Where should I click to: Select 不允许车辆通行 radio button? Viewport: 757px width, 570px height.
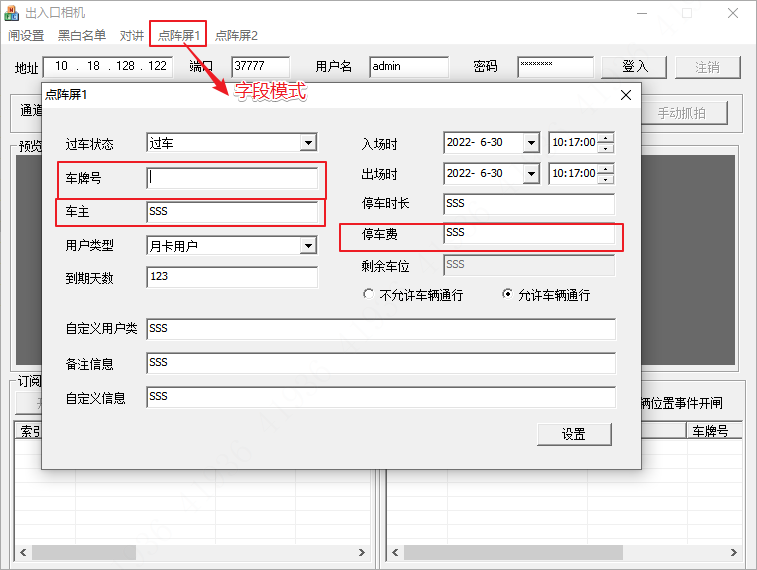pos(369,295)
